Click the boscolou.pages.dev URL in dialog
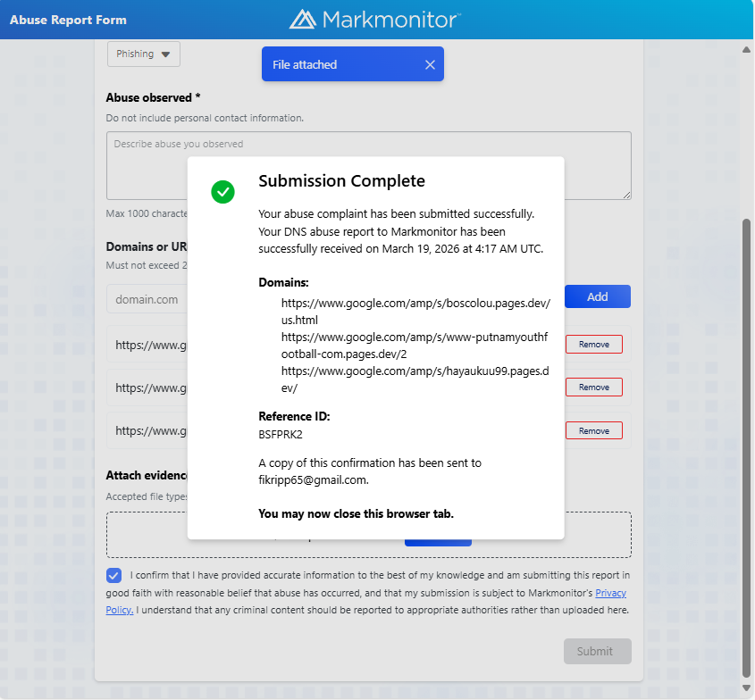This screenshot has width=755, height=700. tap(415, 312)
